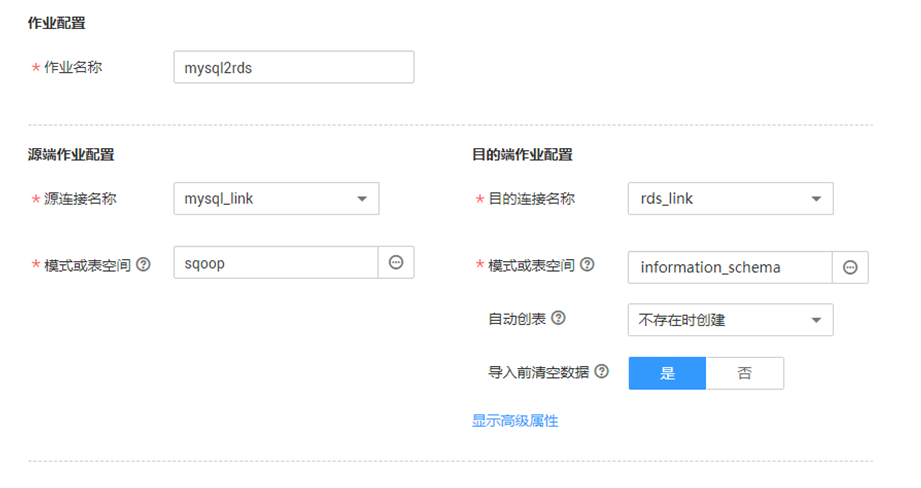Click the 源端作业配置 section heading
The width and height of the screenshot is (921, 488).
click(71, 154)
